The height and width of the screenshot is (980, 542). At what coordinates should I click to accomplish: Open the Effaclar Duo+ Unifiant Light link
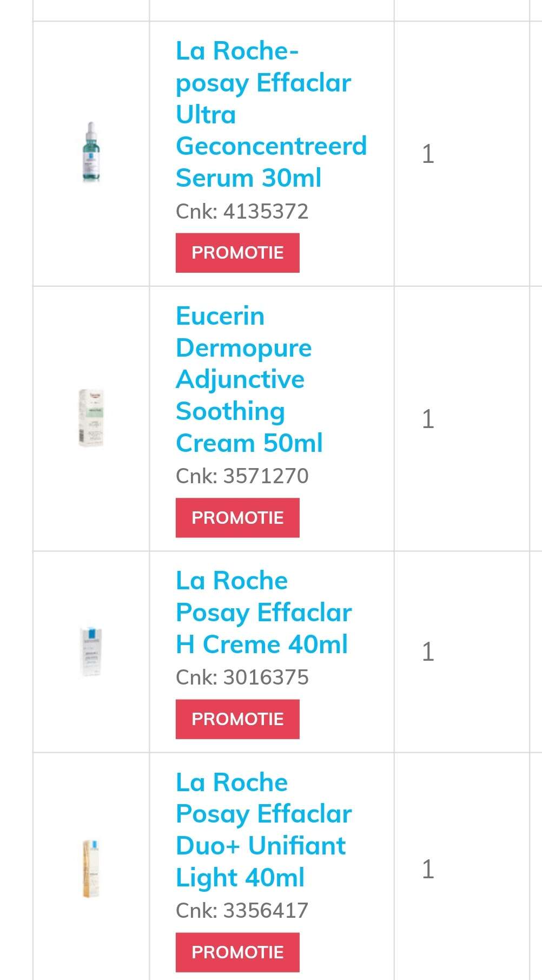pos(263,830)
